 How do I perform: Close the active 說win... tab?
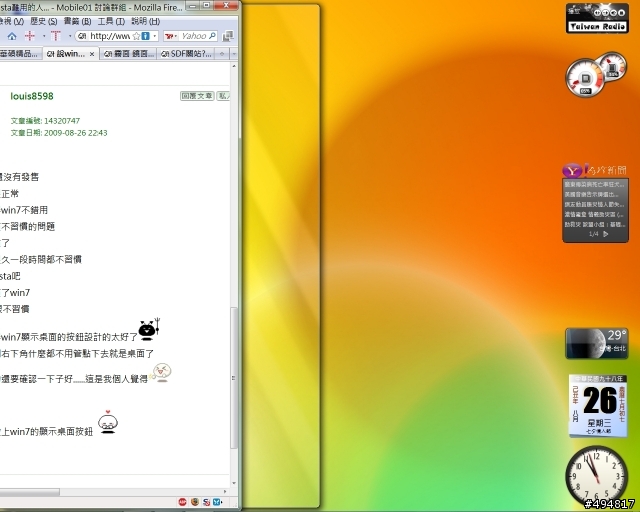(x=92, y=54)
